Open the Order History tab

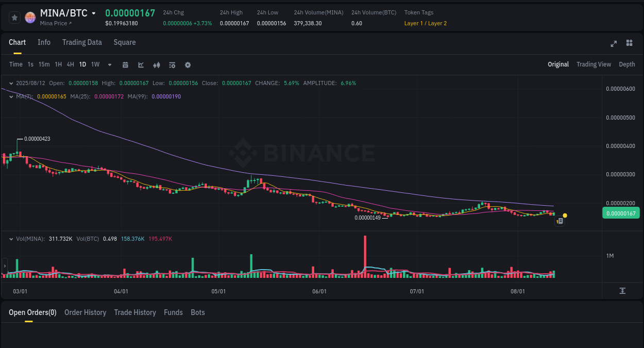(x=85, y=312)
